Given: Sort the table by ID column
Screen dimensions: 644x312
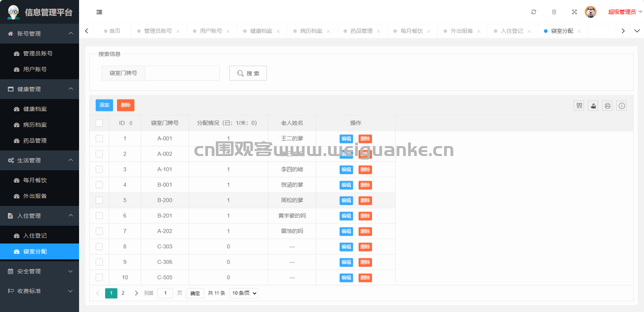Looking at the screenshot, I should pos(130,123).
